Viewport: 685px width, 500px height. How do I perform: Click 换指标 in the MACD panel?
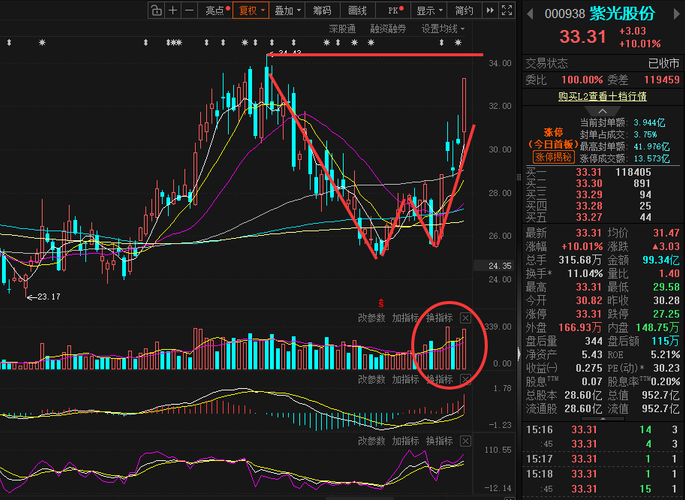439,379
